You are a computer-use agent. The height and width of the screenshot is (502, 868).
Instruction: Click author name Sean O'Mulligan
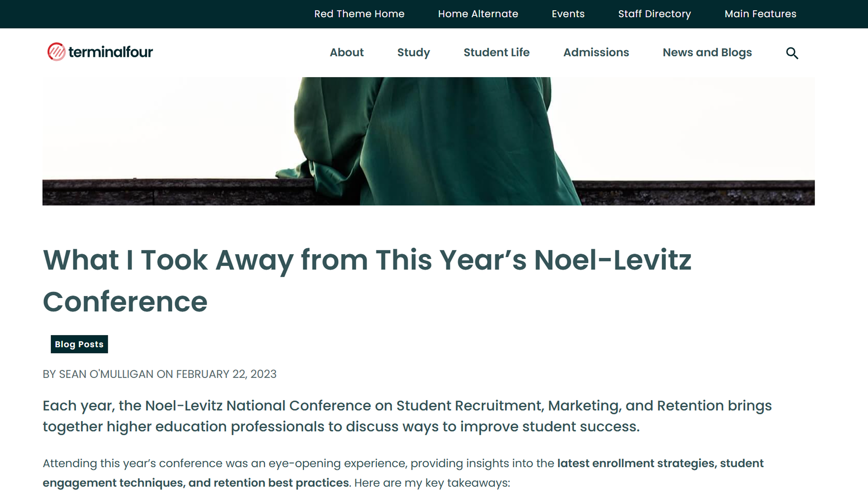coord(106,374)
